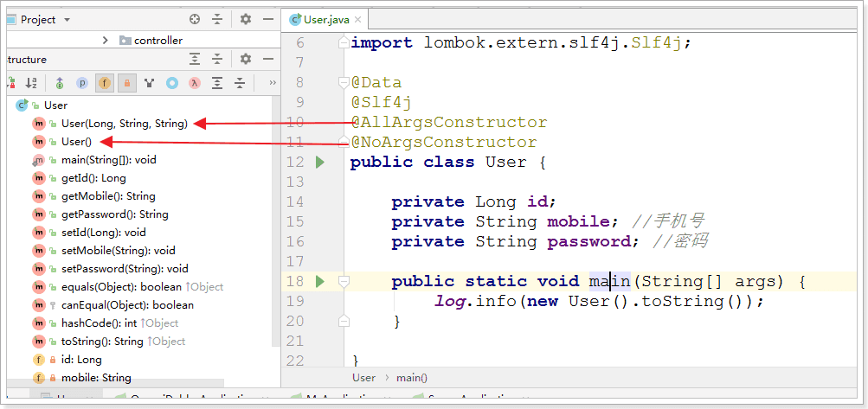This screenshot has height=409, width=868.
Task: Open the Project view dropdown
Action: 67,19
